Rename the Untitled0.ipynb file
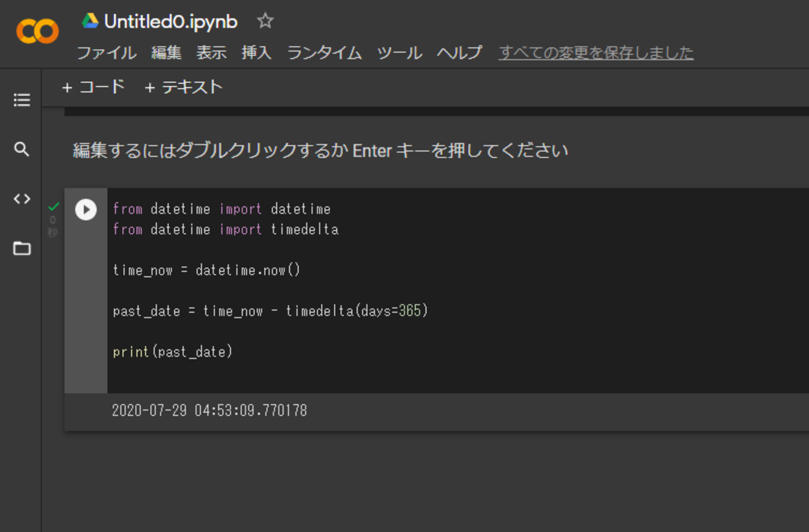 (172, 21)
